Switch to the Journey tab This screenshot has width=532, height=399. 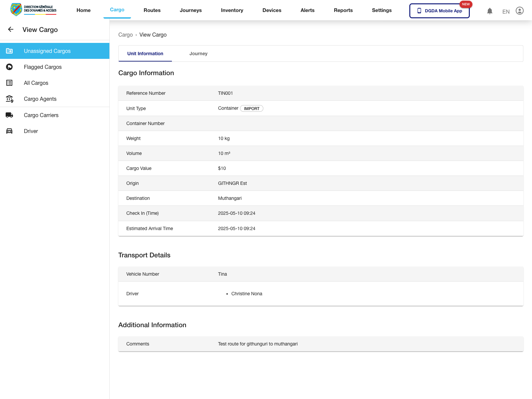[x=198, y=54]
